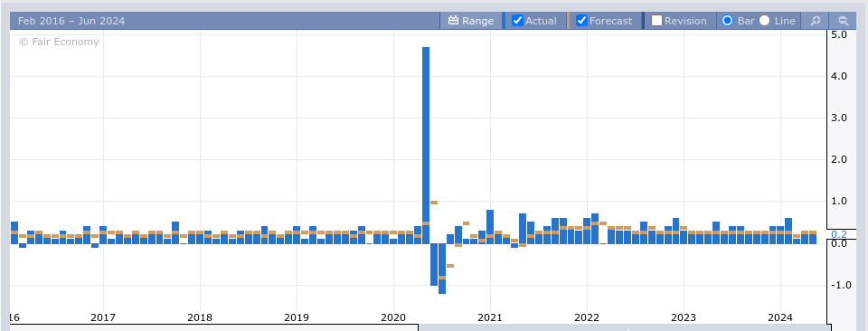Viewport: 868px width, 331px height.
Task: Click the orange Forecast color strip
Action: 569,21
